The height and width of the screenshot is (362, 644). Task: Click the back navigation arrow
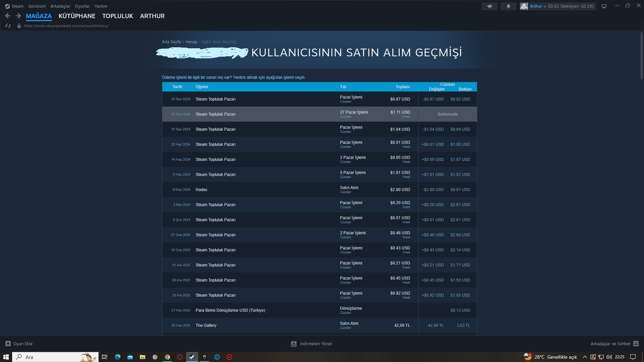click(x=8, y=16)
